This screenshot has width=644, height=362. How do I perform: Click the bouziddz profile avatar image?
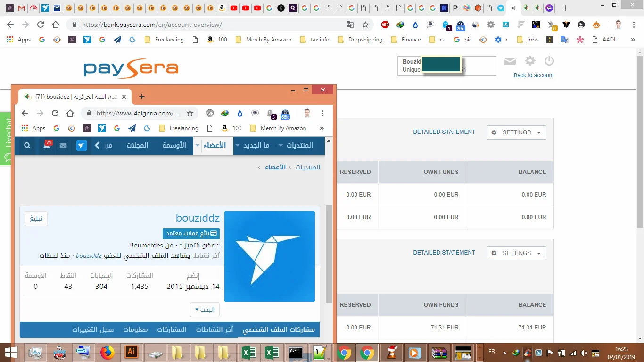click(x=270, y=256)
